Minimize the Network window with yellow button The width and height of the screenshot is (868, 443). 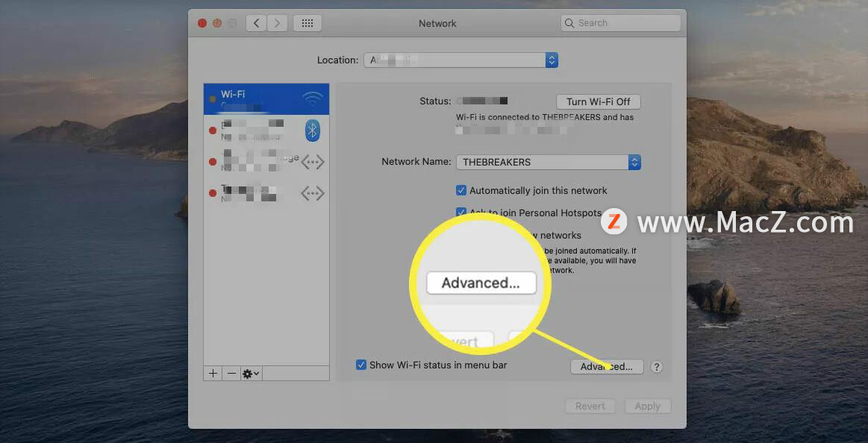coord(217,23)
